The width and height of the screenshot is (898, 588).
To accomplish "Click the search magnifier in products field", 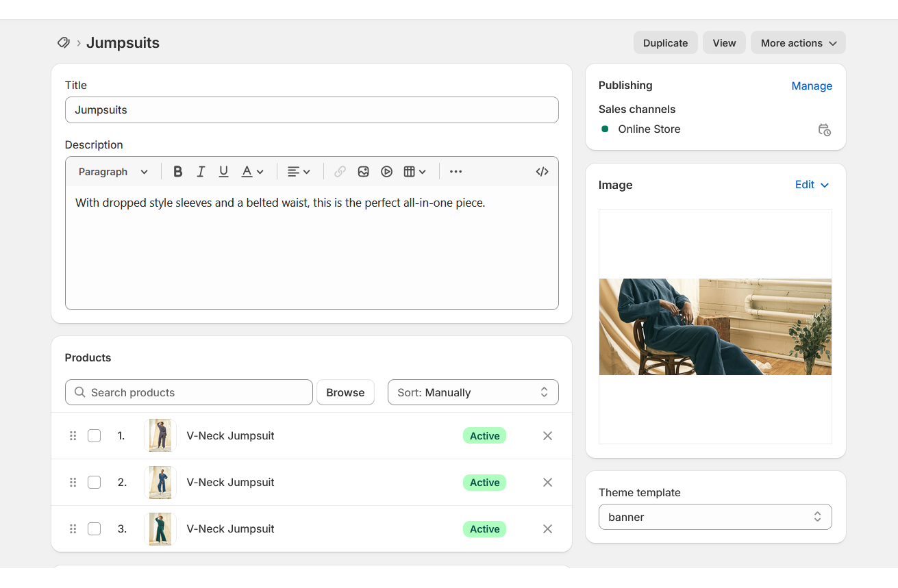I will coord(80,392).
